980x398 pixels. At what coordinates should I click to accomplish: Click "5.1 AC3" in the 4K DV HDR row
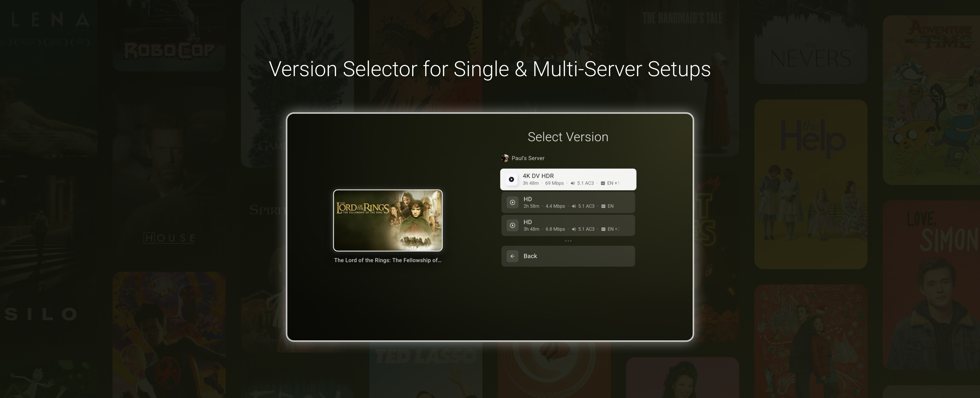[x=585, y=183]
